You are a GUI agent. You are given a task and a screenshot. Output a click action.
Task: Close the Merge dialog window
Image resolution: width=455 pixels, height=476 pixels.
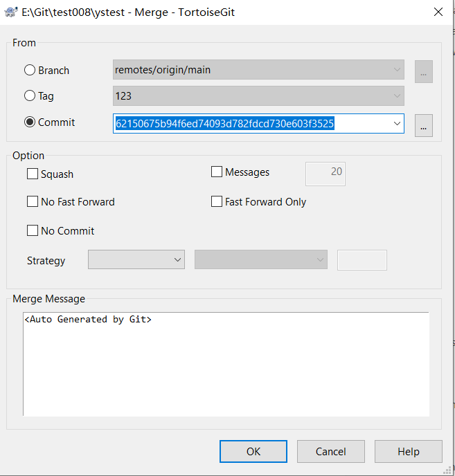coord(438,12)
